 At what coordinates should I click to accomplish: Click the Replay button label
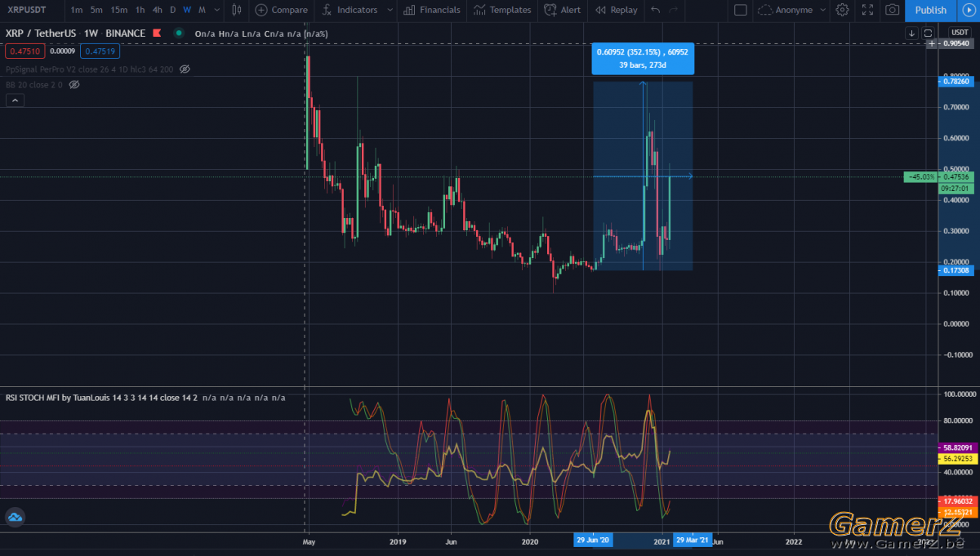click(624, 10)
